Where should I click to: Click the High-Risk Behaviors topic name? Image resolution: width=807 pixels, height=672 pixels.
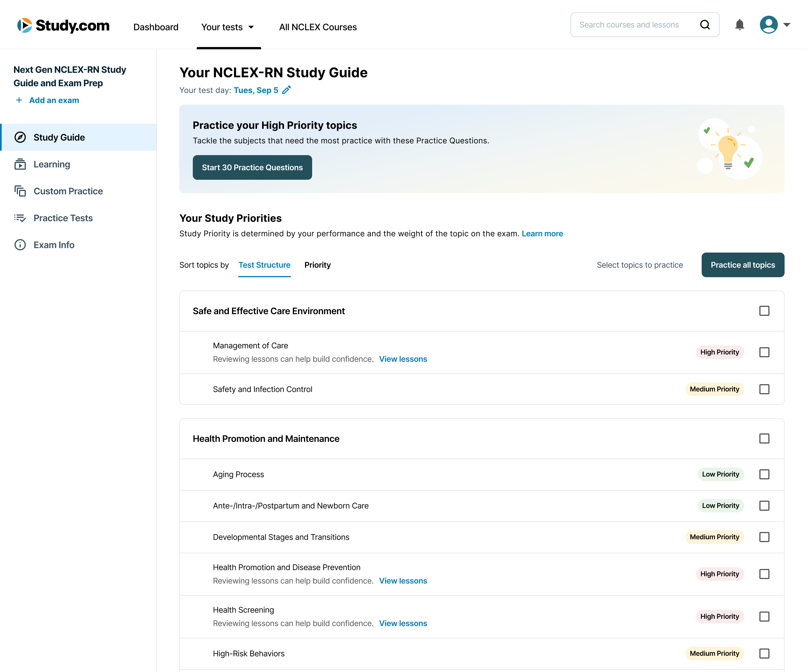pos(249,653)
